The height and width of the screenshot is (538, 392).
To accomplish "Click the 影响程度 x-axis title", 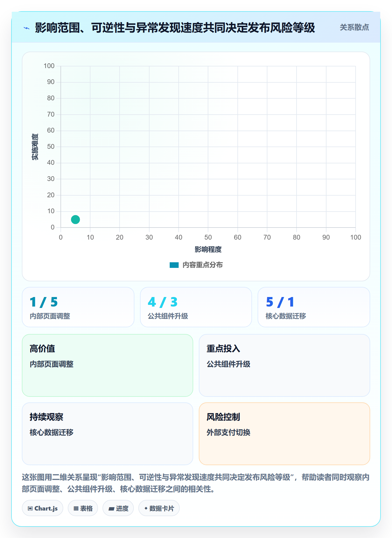I will (208, 249).
